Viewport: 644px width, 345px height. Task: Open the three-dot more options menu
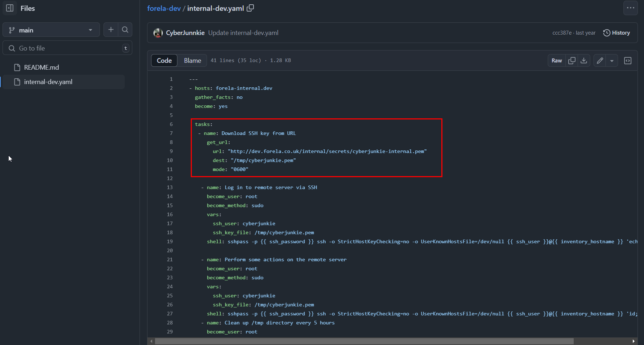tap(630, 8)
